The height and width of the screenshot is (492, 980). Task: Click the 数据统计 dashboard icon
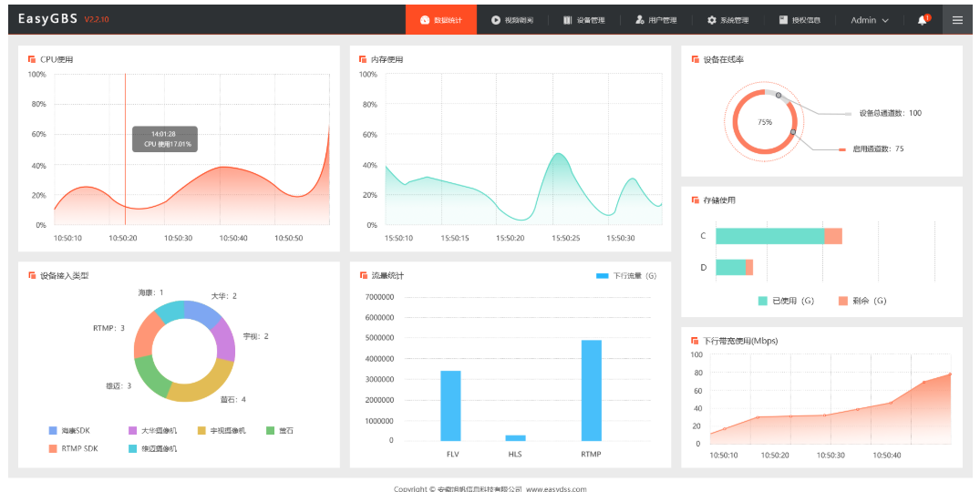click(x=425, y=20)
